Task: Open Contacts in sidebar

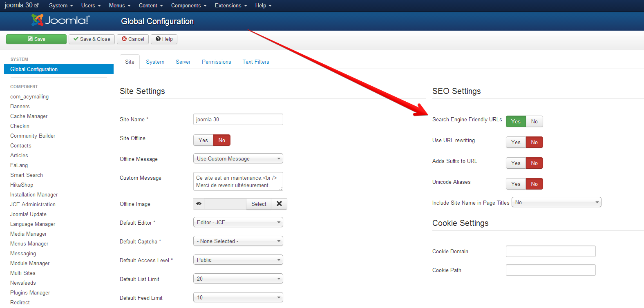Action: point(21,145)
